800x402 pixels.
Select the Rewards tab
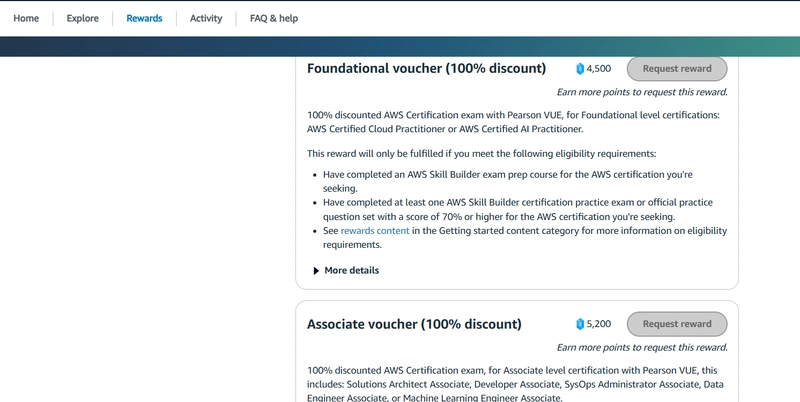(144, 18)
